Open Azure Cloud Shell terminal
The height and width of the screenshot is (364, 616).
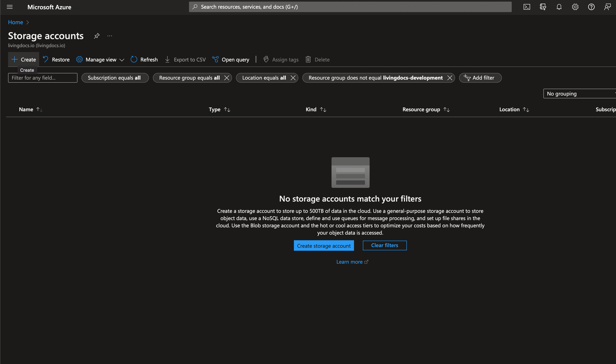coord(527,7)
